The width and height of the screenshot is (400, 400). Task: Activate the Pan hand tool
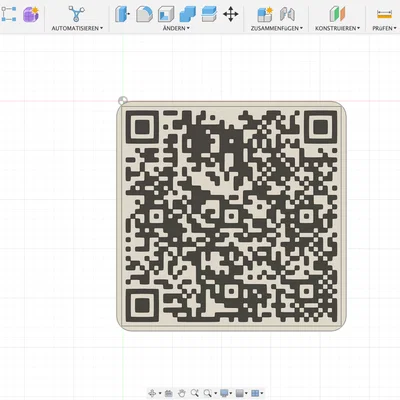pos(182,393)
